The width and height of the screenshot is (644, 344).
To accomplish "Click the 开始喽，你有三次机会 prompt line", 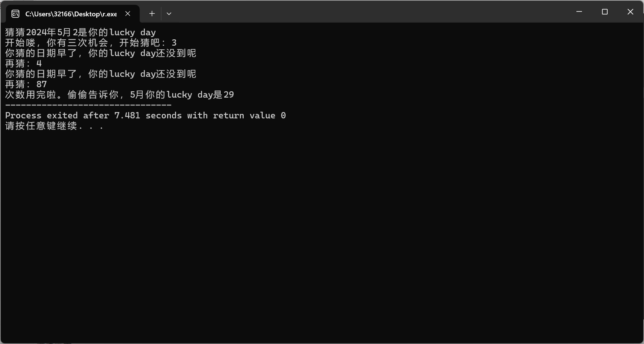I will (91, 43).
